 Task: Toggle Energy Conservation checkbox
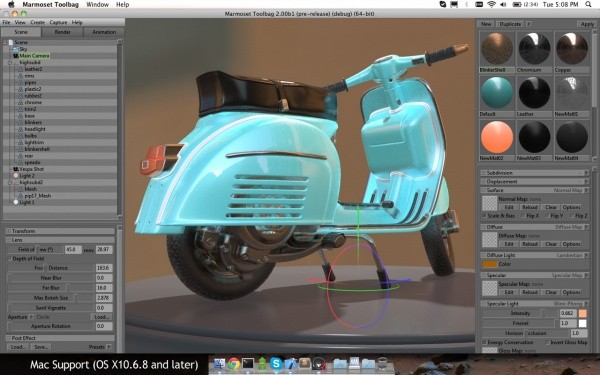click(x=484, y=342)
